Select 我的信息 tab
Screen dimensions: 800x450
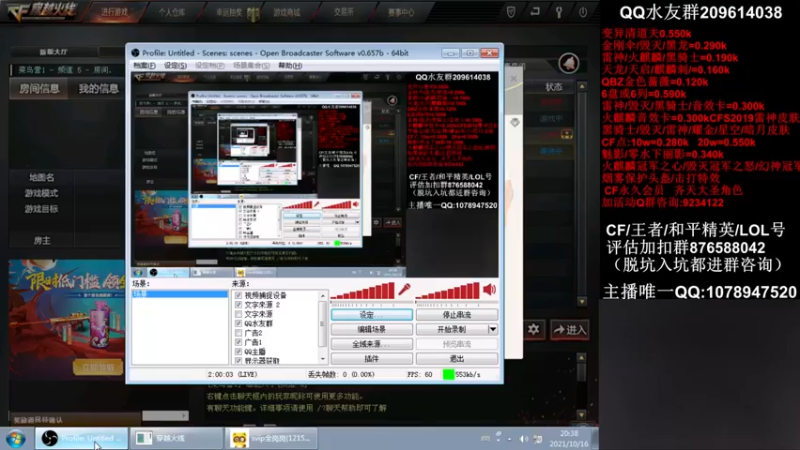[98, 89]
